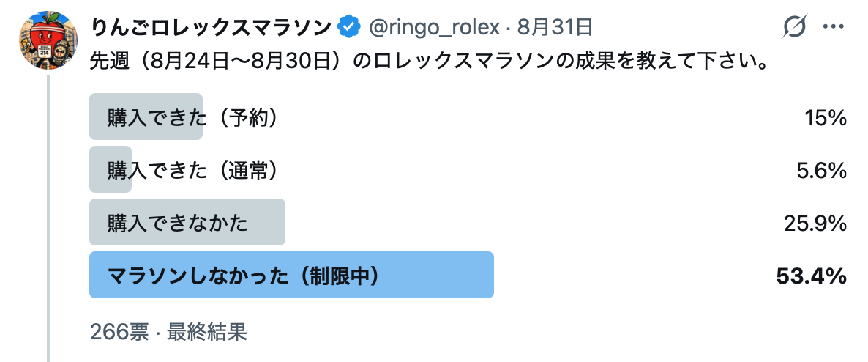The image size is (868, 362).
Task: Visit the @ringo_rolex handle link
Action: [x=435, y=26]
